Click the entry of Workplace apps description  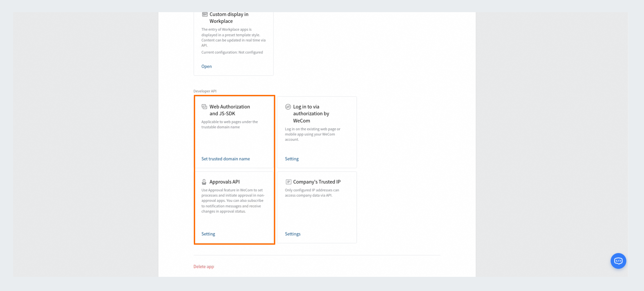233,37
